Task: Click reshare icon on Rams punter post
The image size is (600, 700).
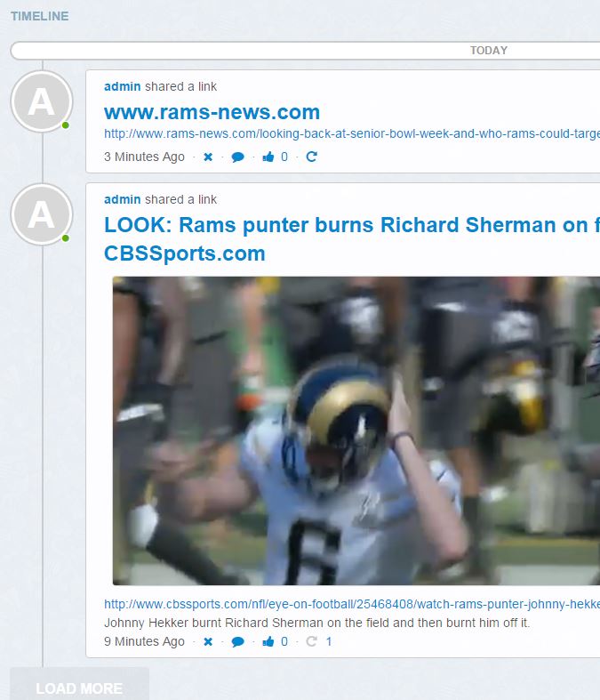Action: [311, 642]
